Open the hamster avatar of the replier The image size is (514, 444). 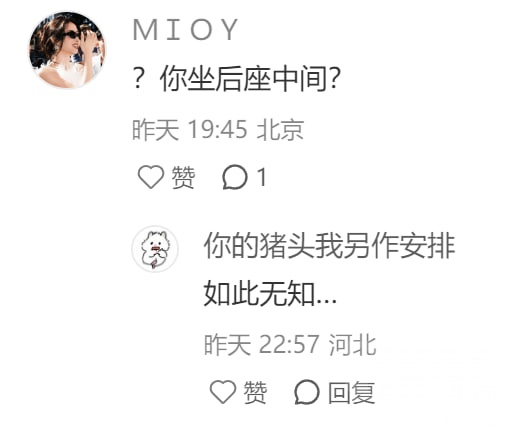coord(155,249)
